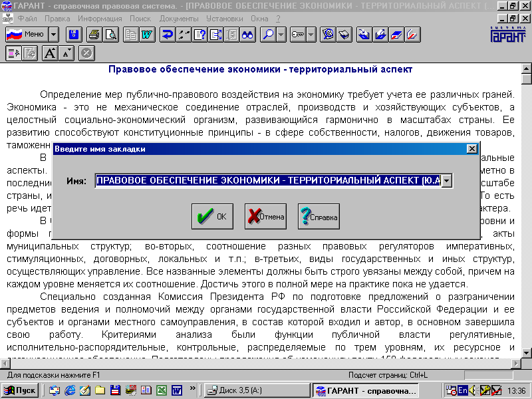Open the Информация menu
The width and height of the screenshot is (532, 399).
coord(100,19)
